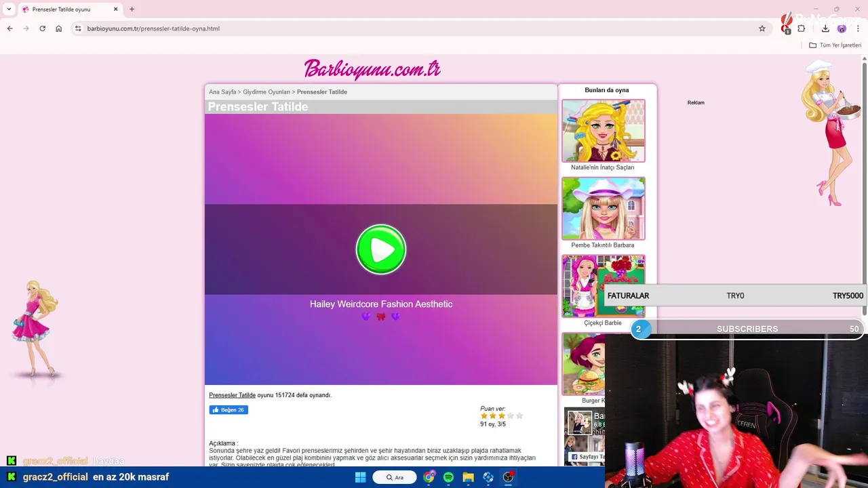
Task: Open Chrome from the taskbar
Action: point(429,477)
